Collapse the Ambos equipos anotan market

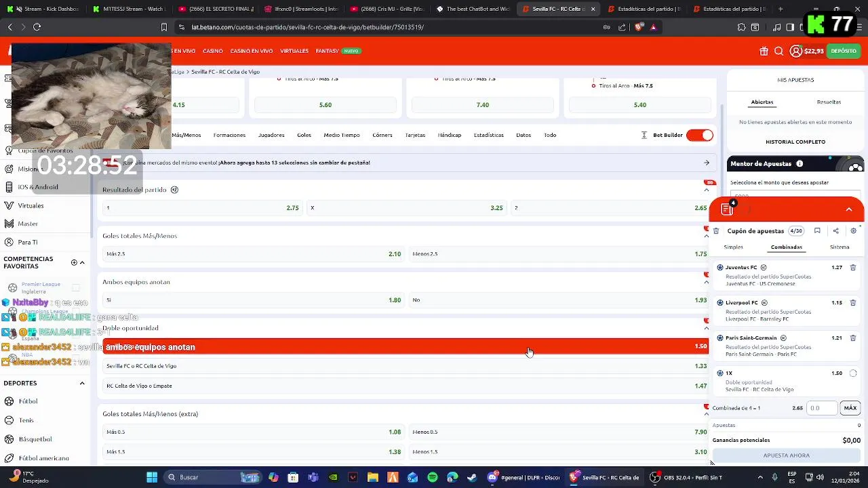tap(706, 283)
